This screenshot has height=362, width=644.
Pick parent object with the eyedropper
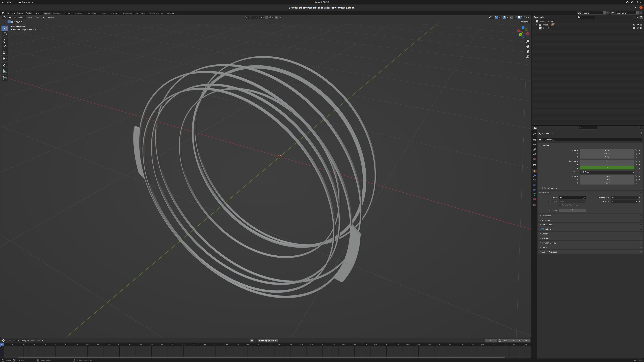(x=584, y=198)
